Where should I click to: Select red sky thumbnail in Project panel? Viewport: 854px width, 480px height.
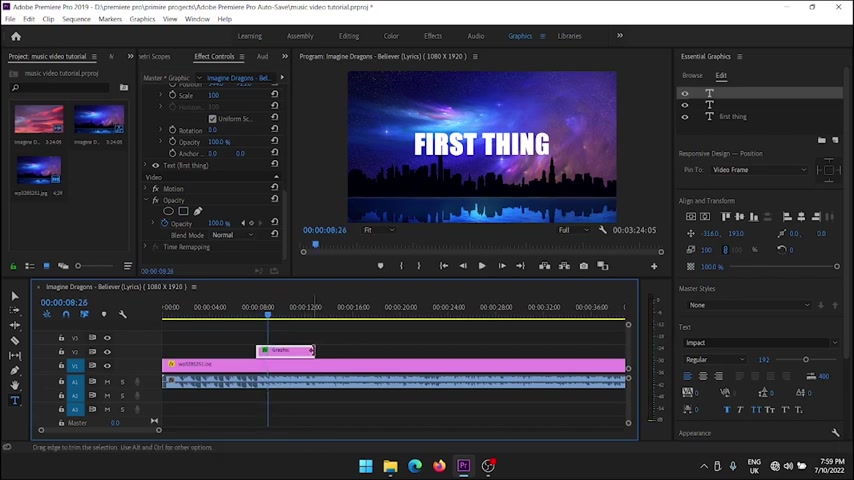[39, 119]
